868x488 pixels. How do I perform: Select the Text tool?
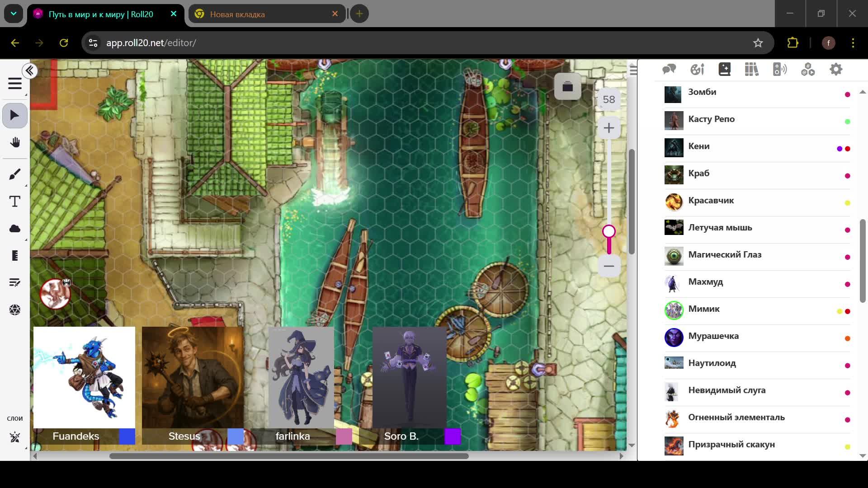[14, 202]
